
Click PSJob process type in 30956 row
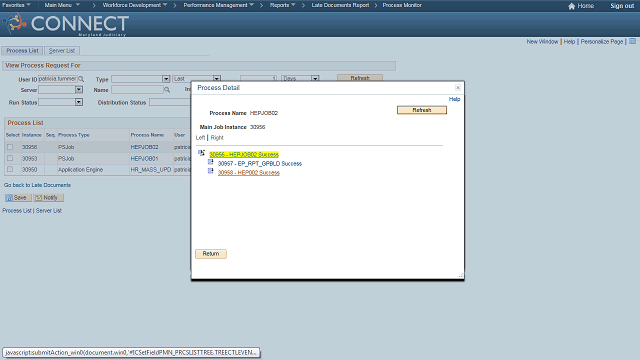pyautogui.click(x=66, y=147)
